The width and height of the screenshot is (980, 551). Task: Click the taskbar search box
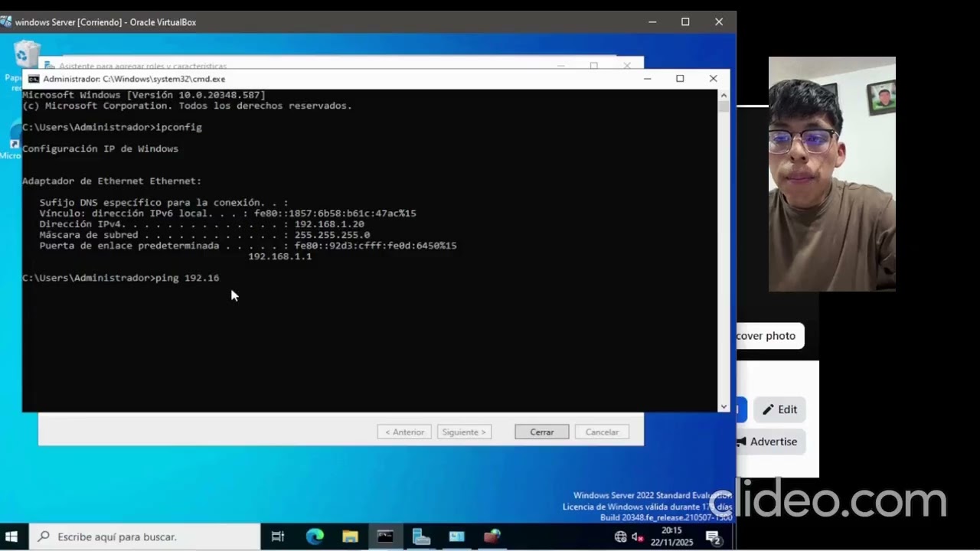click(144, 536)
